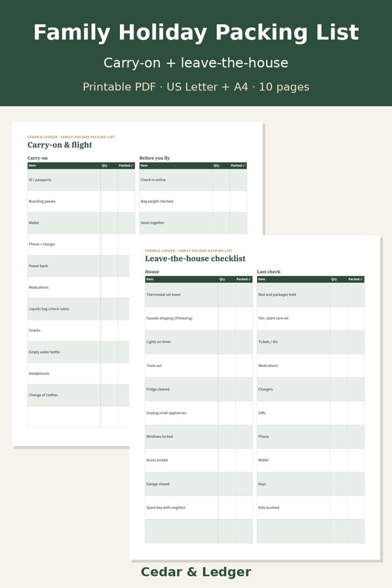Select the "Garage closed" item
This screenshot has width=392, height=588.
(x=158, y=484)
